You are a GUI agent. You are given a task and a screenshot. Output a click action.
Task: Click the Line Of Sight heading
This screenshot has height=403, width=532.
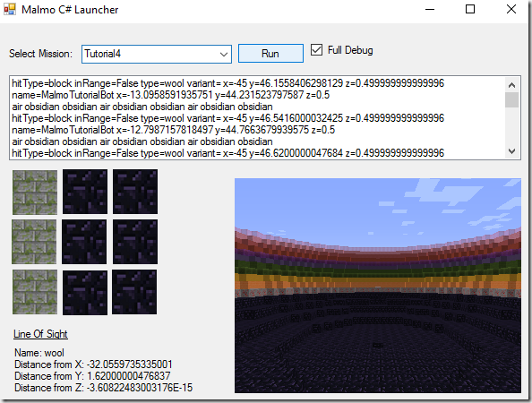40,334
